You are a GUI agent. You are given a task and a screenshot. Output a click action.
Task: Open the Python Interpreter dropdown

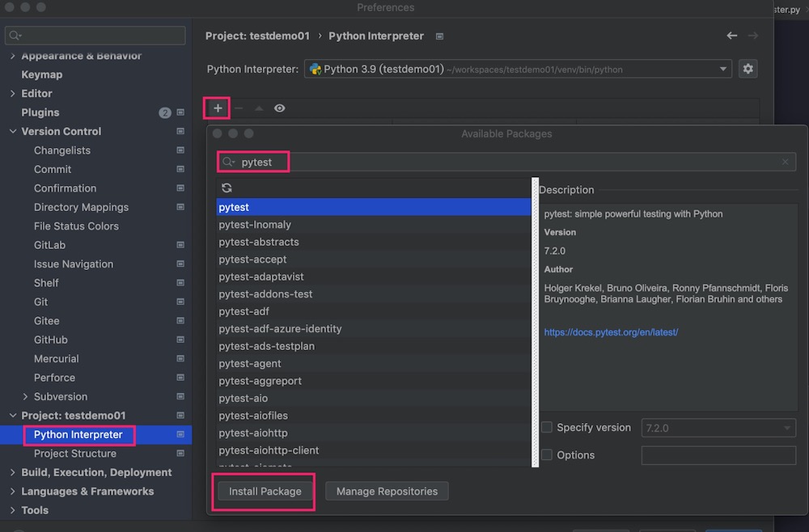[x=722, y=69]
